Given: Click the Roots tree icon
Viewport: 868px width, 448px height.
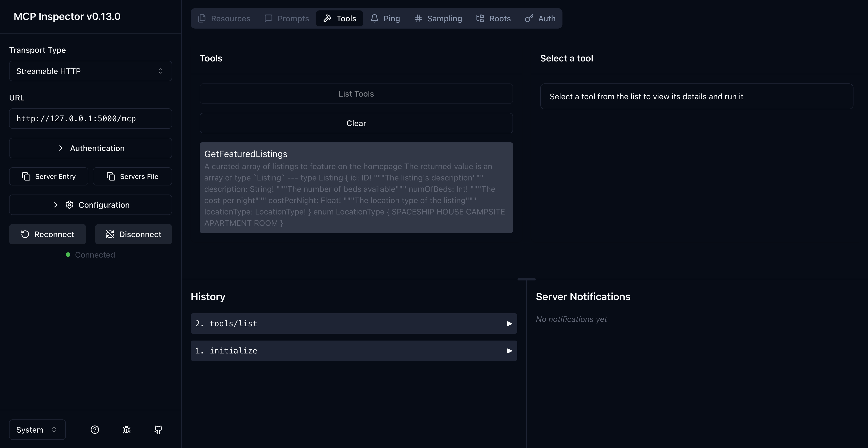Looking at the screenshot, I should pos(480,19).
